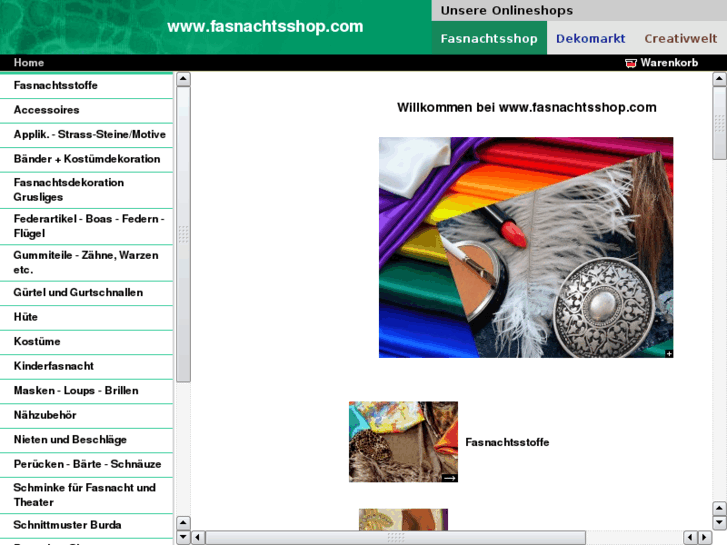The width and height of the screenshot is (727, 545).
Task: Click the large welcome banner image
Action: 526,247
